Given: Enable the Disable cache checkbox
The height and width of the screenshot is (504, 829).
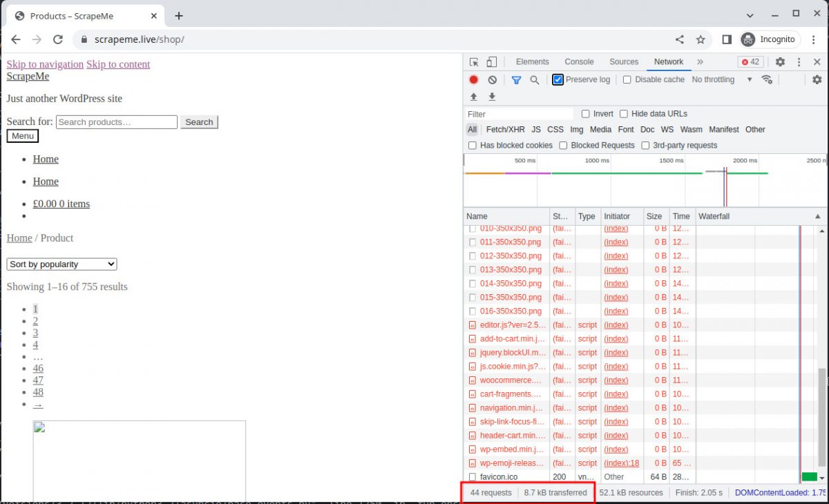Looking at the screenshot, I should pyautogui.click(x=627, y=80).
